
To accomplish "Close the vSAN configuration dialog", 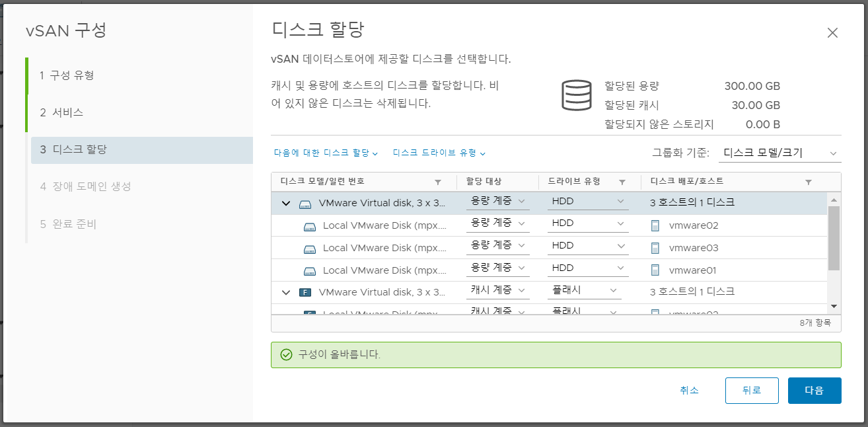I will (832, 33).
